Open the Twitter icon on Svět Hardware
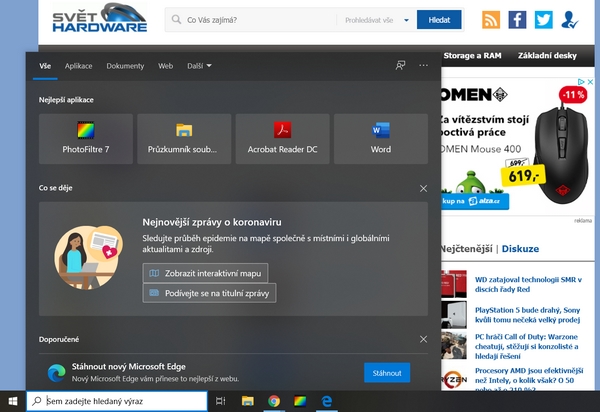600x412 pixels. tap(544, 20)
